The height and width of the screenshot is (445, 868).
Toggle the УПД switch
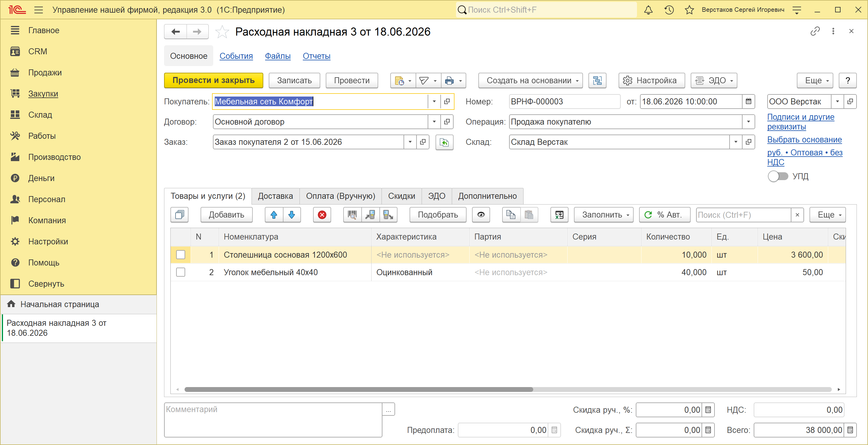778,176
